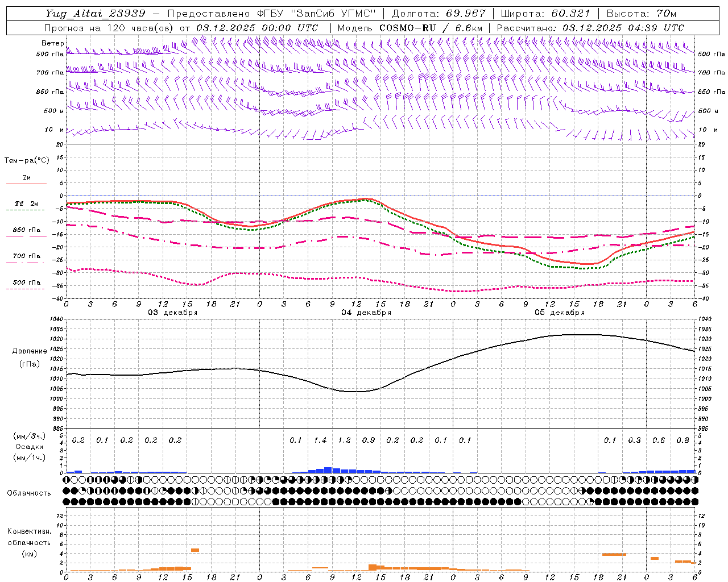Click the orange convective bar at 4 km height

pyautogui.click(x=614, y=554)
